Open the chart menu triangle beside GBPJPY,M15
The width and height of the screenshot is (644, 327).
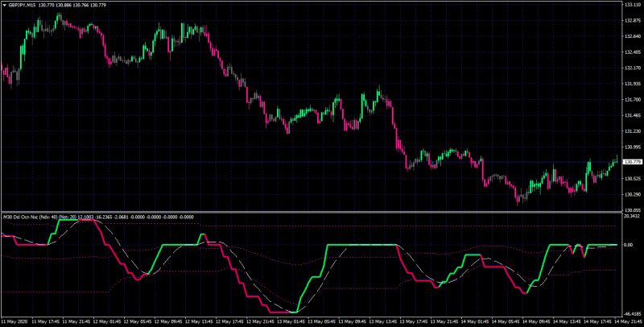[5, 6]
